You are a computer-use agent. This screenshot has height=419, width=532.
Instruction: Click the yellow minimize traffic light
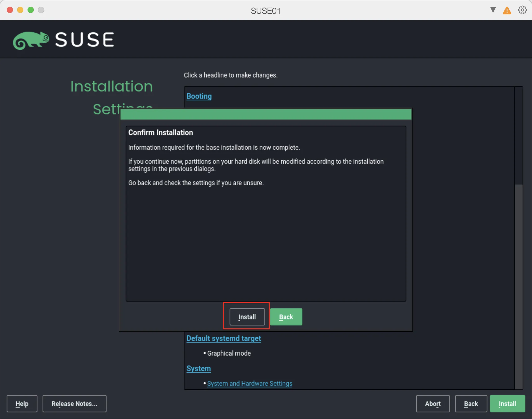click(x=21, y=10)
